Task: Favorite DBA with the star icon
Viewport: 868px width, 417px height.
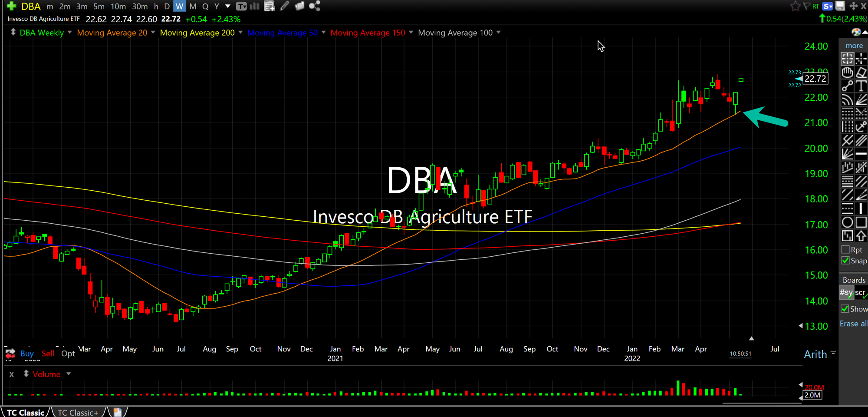Action: point(795,6)
